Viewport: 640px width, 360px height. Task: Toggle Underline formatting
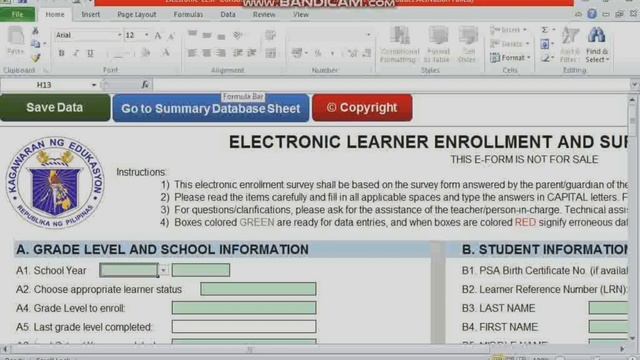[x=91, y=53]
